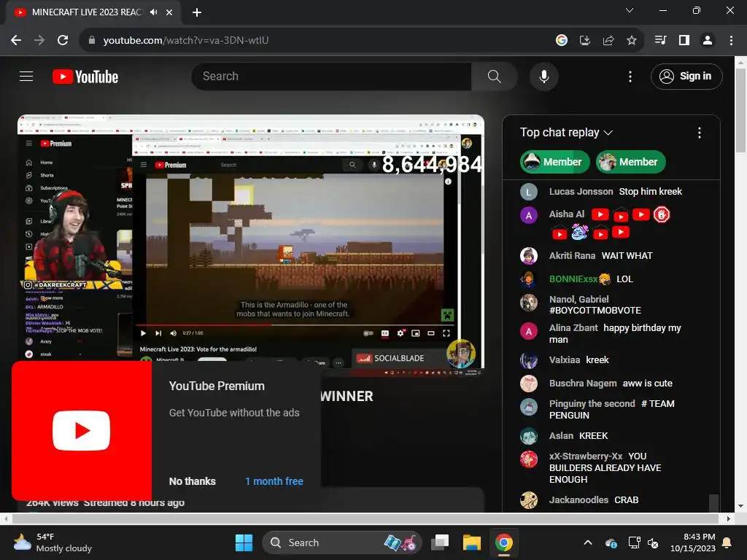Accept 1 month free offer

(x=274, y=481)
